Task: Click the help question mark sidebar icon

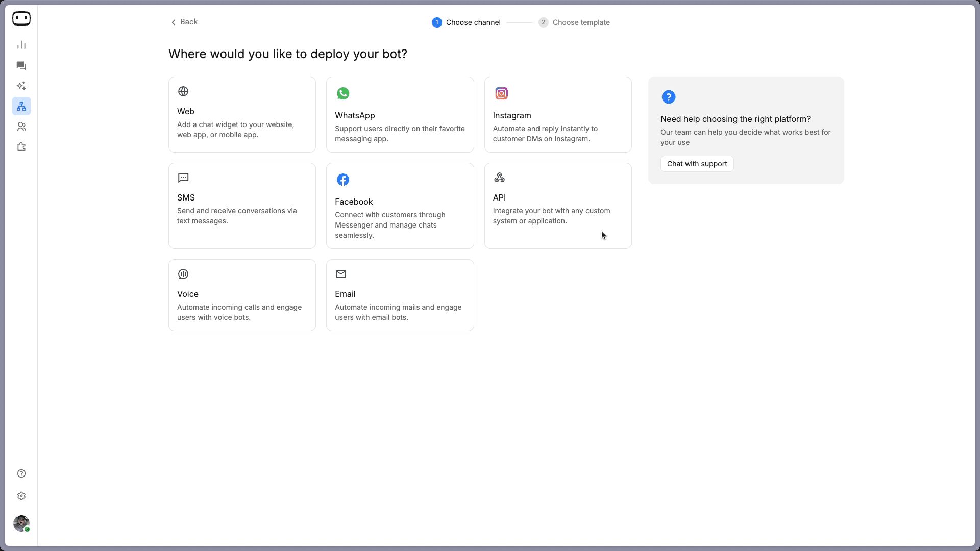Action: [x=21, y=473]
